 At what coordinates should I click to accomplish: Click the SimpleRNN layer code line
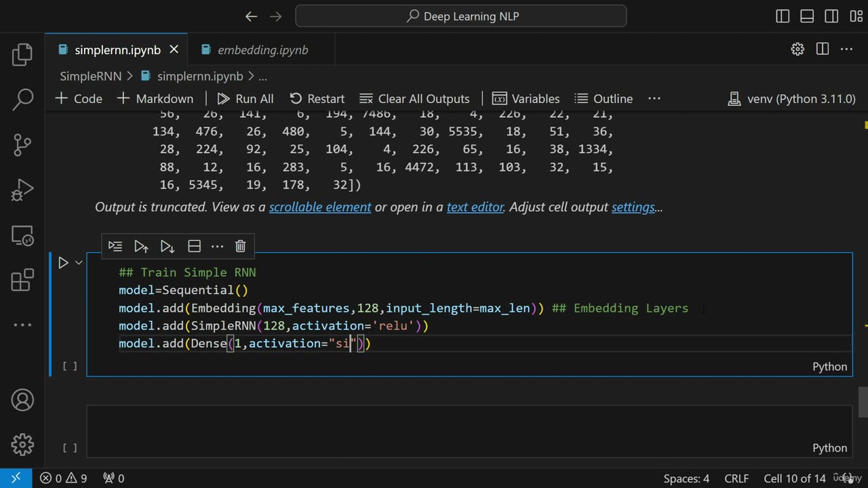[273, 326]
